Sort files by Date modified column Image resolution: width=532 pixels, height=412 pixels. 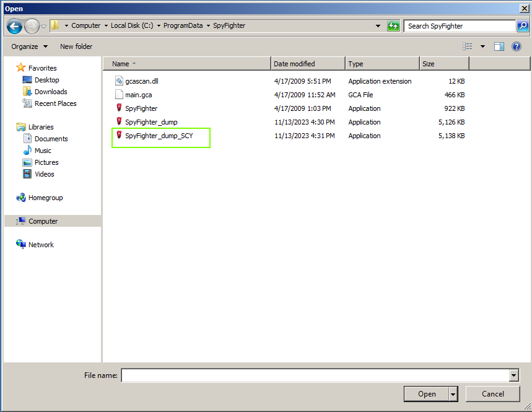tap(308, 64)
